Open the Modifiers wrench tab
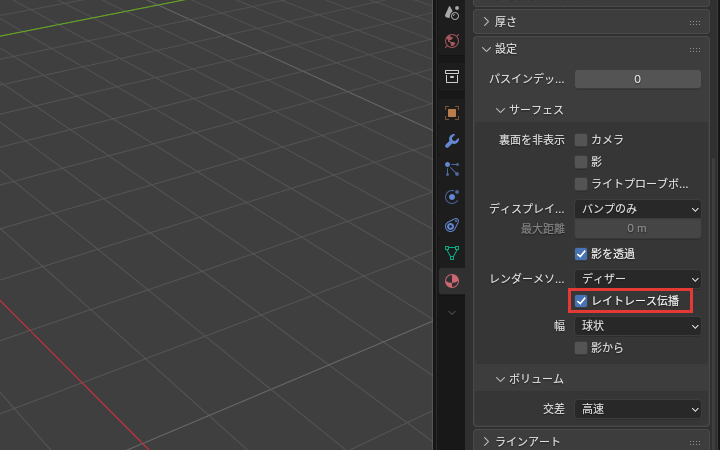720x450 pixels. click(x=452, y=141)
